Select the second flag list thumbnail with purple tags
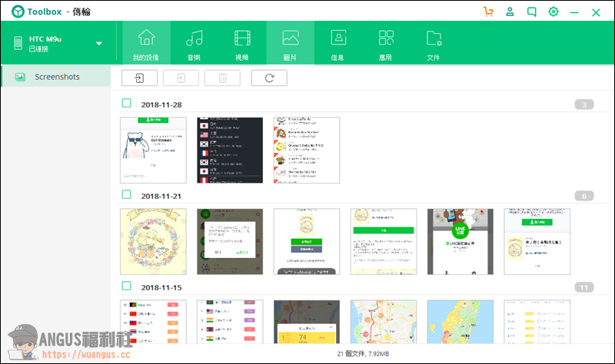The image size is (615, 364). pos(230,322)
